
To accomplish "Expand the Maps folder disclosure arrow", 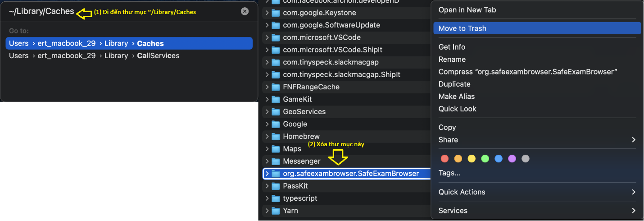I will click(x=267, y=149).
